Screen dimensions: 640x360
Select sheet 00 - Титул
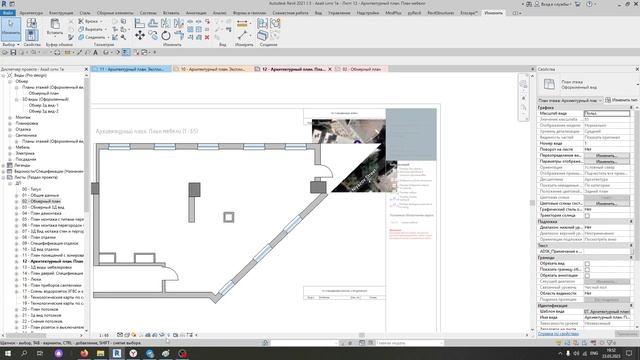click(x=31, y=189)
